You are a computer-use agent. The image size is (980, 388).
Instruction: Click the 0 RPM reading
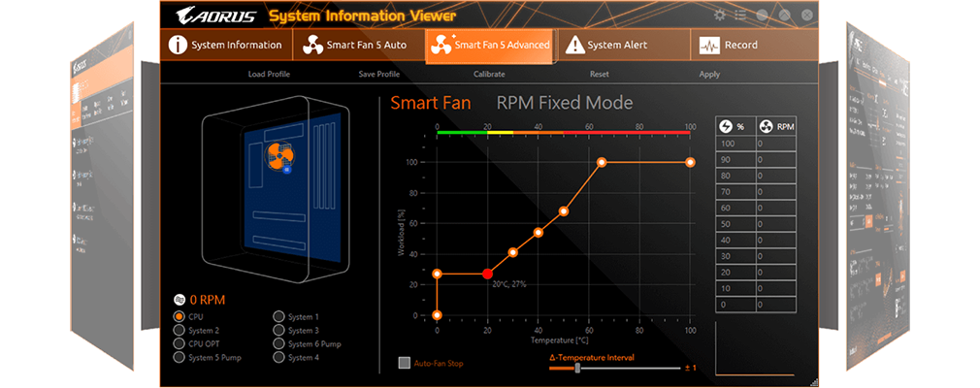[208, 300]
